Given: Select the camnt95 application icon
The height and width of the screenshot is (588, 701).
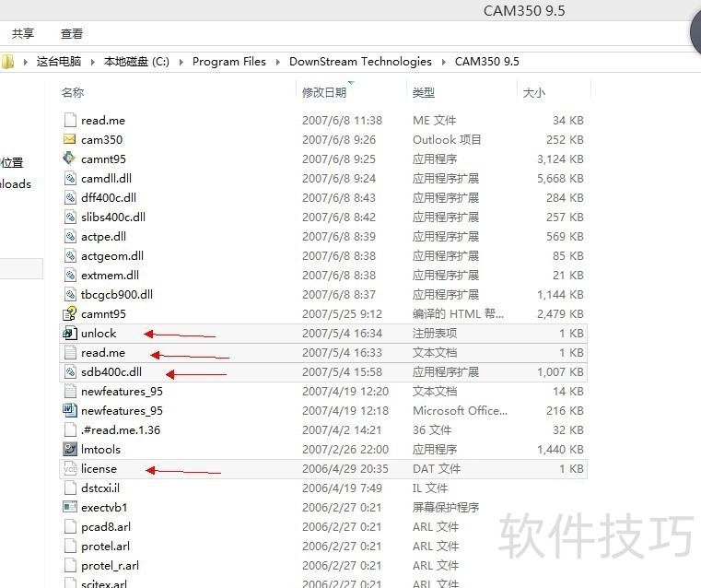Looking at the screenshot, I should (x=69, y=159).
